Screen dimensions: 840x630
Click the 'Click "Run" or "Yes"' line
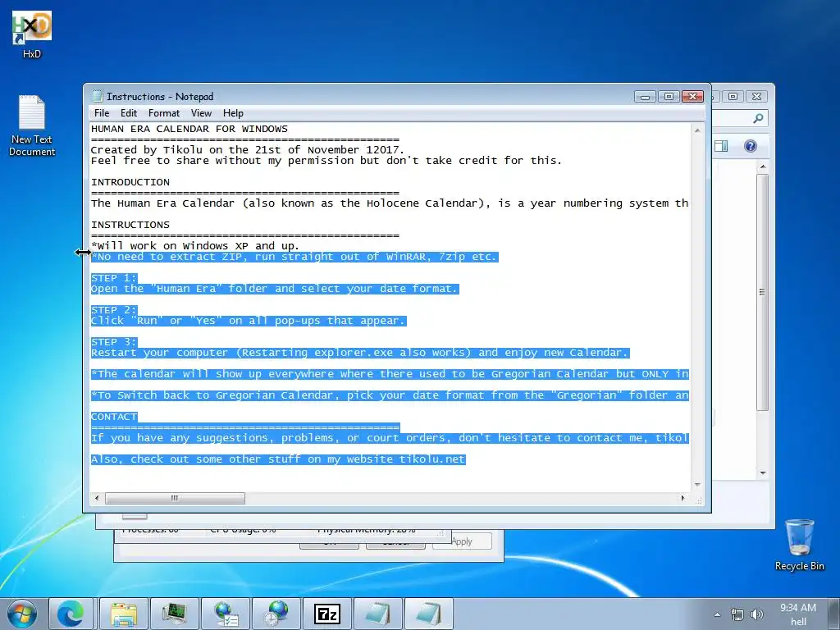pos(249,321)
